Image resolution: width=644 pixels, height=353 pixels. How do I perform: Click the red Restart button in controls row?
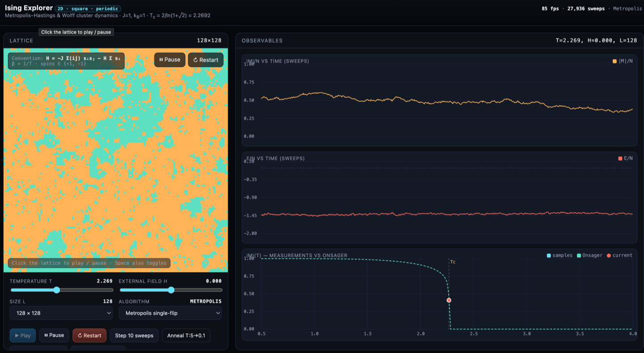point(89,336)
